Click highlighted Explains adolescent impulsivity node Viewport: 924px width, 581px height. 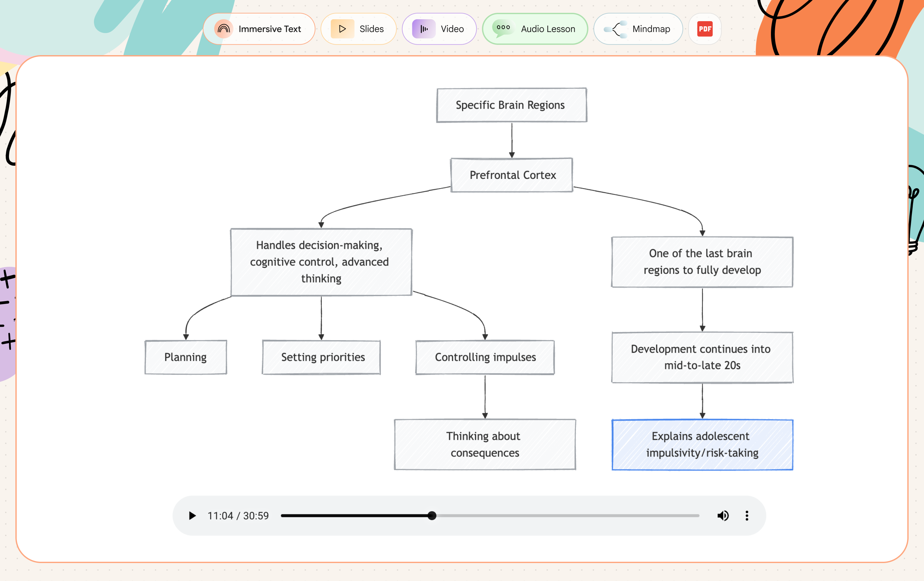pos(702,444)
